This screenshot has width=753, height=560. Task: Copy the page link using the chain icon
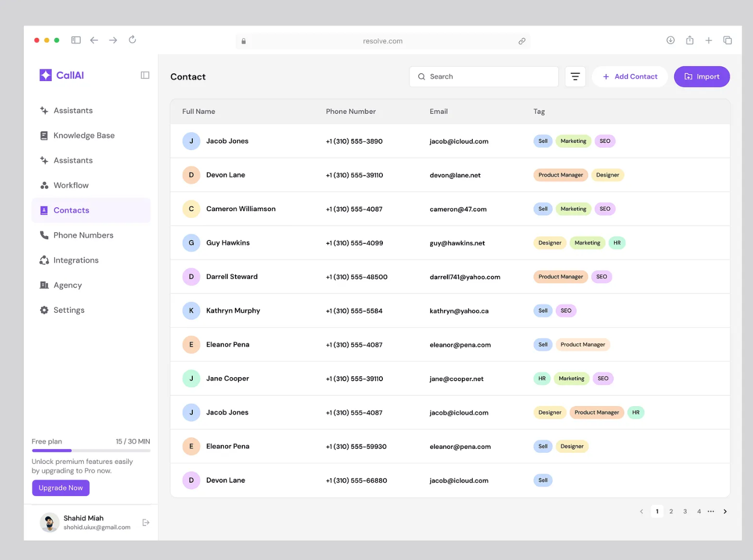coord(522,41)
